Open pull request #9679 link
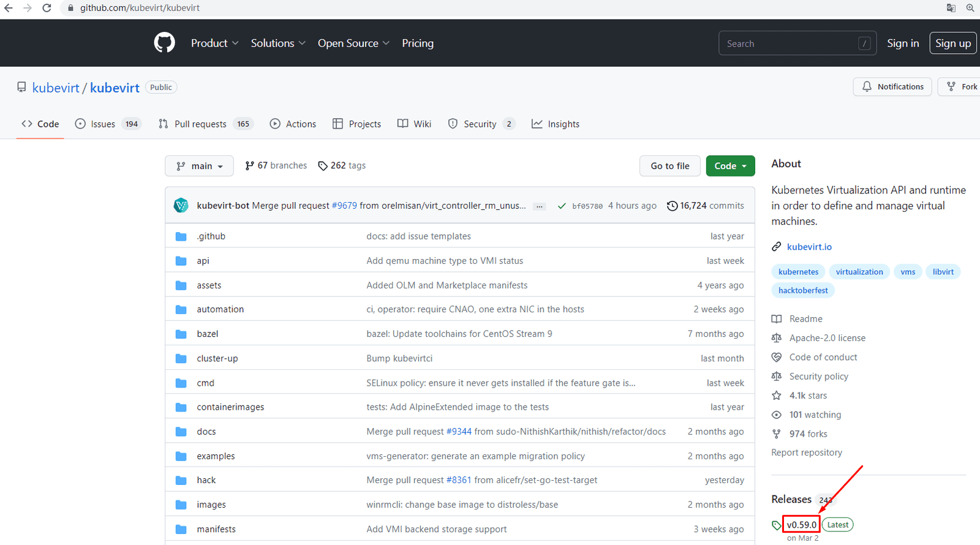 [x=344, y=206]
